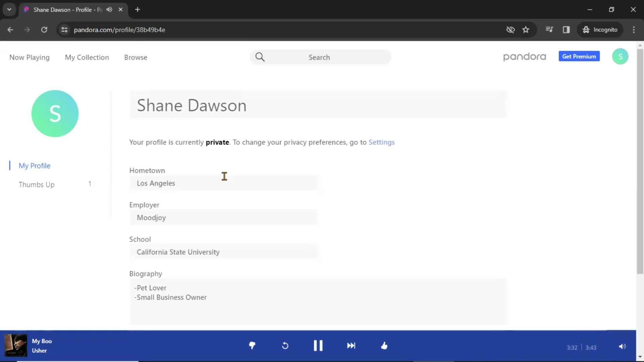Viewport: 644px width, 362px height.
Task: Go back to the previous page
Action: coord(10,30)
